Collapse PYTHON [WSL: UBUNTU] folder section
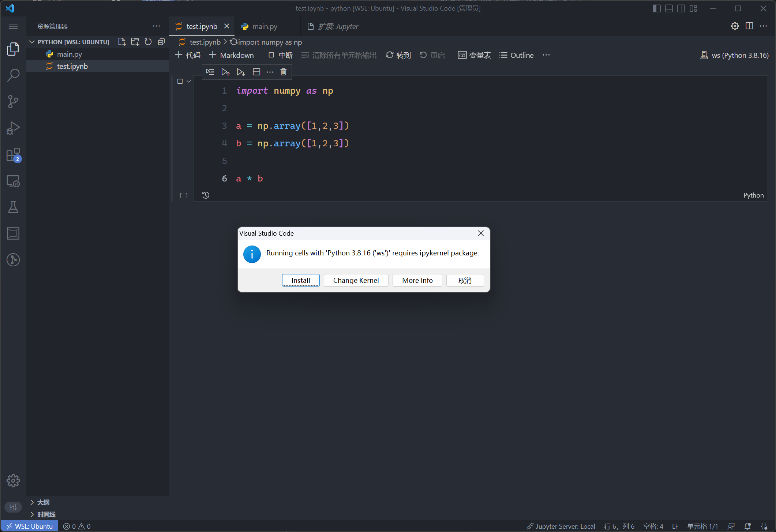Image resolution: width=776 pixels, height=532 pixels. [x=32, y=42]
